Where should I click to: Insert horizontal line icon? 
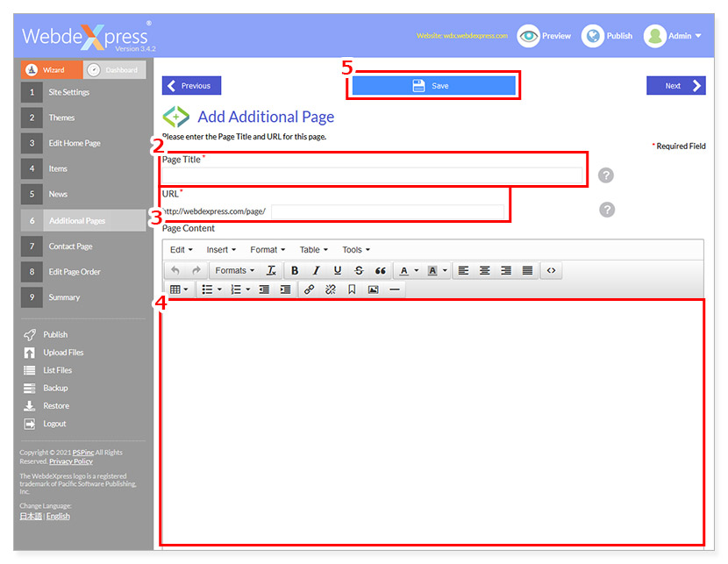(x=395, y=289)
